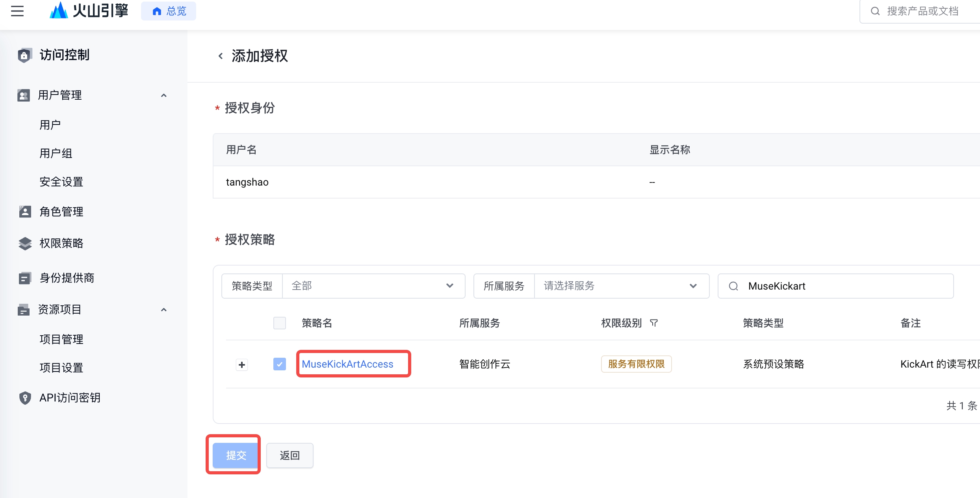Click the 权限级别 filter funnel icon

654,323
